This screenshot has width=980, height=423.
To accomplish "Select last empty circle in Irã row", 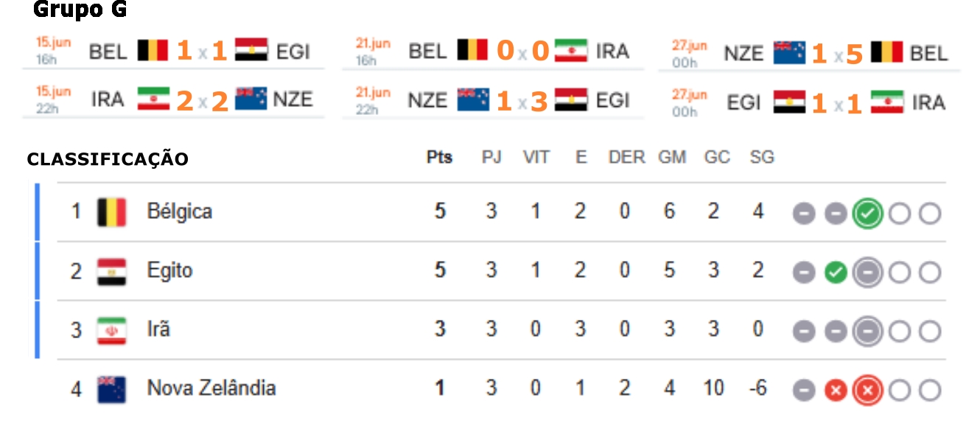I will 930,332.
